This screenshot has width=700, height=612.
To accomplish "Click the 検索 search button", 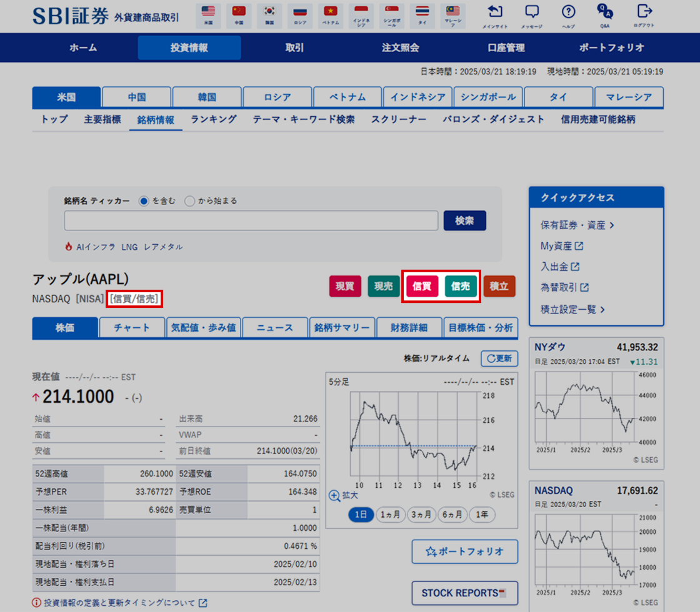I will 465,221.
